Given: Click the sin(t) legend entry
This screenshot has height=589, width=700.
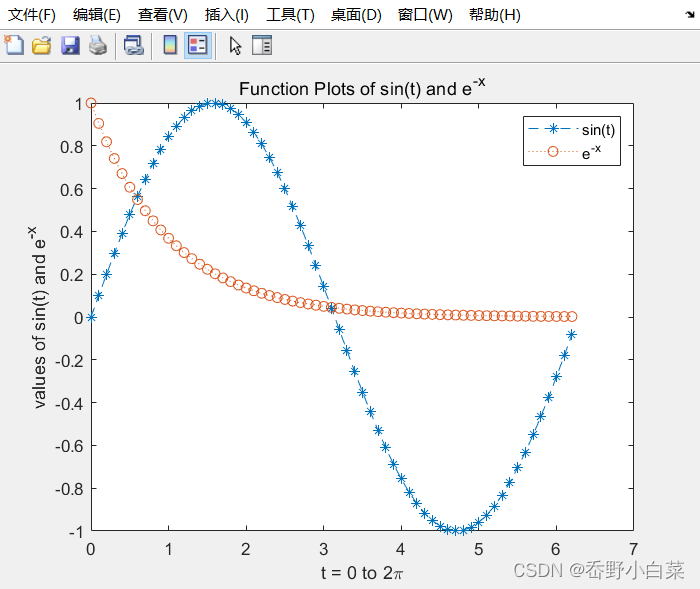Looking at the screenshot, I should coord(571,129).
